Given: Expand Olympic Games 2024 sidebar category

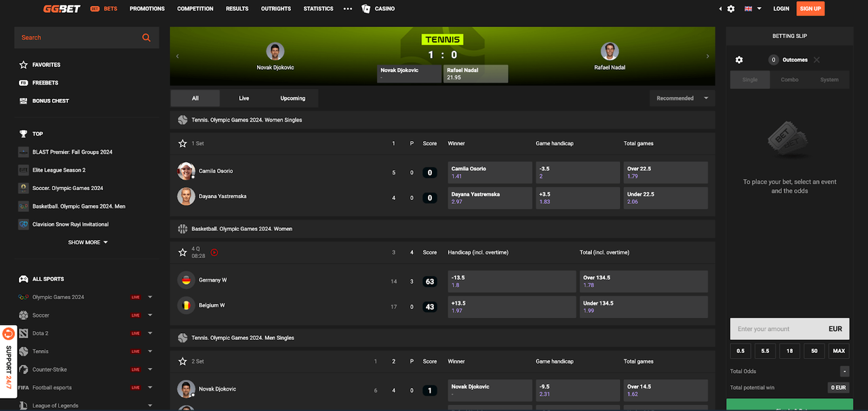Looking at the screenshot, I should point(150,297).
